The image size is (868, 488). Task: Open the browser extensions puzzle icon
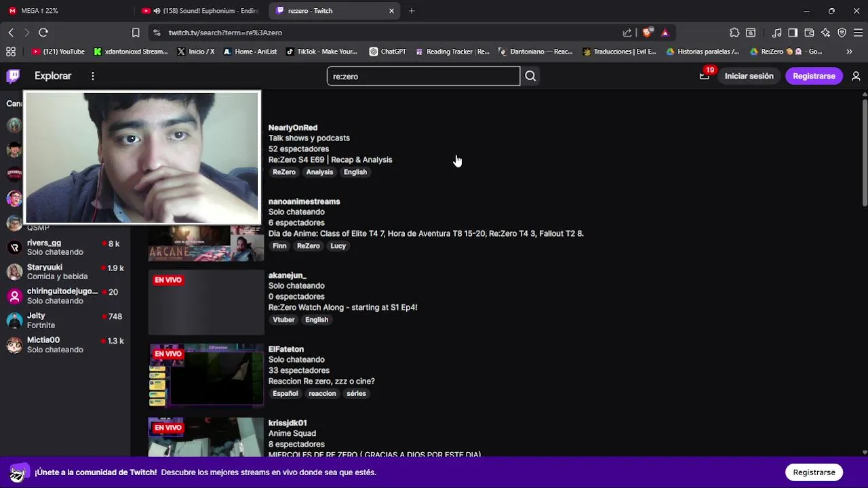pyautogui.click(x=734, y=33)
